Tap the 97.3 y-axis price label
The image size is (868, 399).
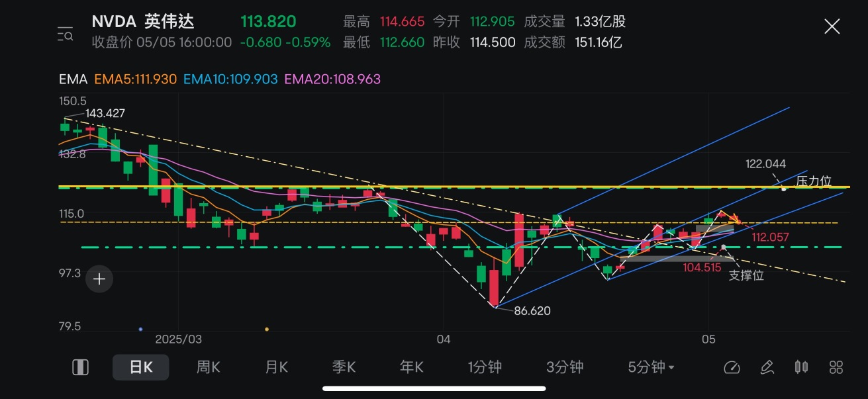point(71,273)
